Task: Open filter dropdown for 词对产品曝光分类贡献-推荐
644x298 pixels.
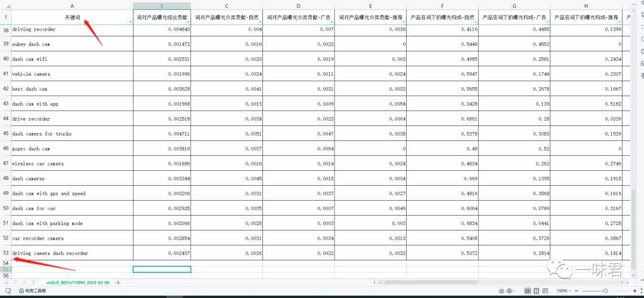Action: [x=404, y=22]
